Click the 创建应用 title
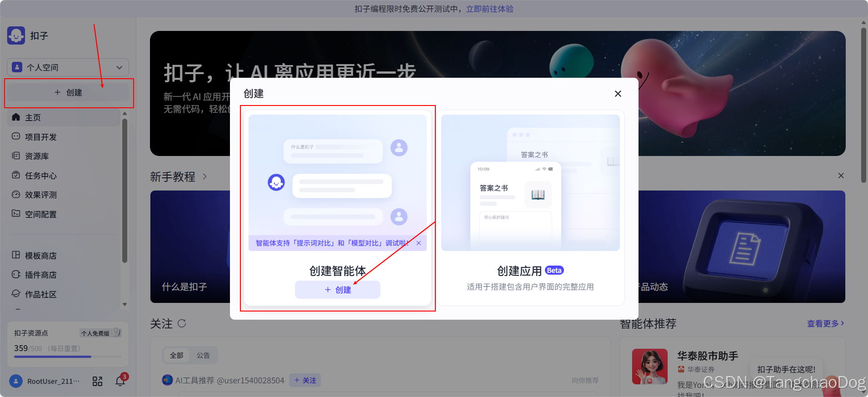 [519, 271]
